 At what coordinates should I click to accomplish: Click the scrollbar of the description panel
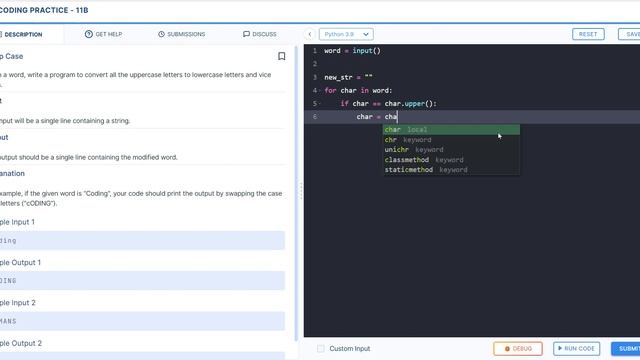click(296, 193)
